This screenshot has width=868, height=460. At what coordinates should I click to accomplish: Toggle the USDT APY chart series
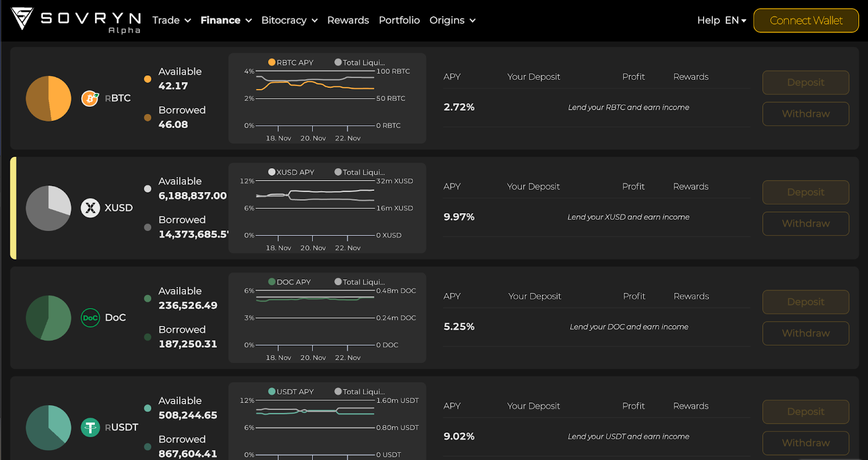[x=291, y=391]
